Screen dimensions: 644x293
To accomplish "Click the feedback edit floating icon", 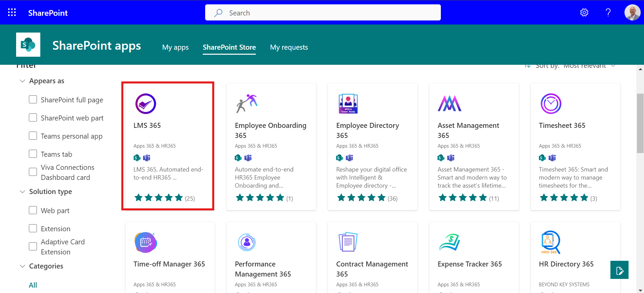I will point(619,270).
